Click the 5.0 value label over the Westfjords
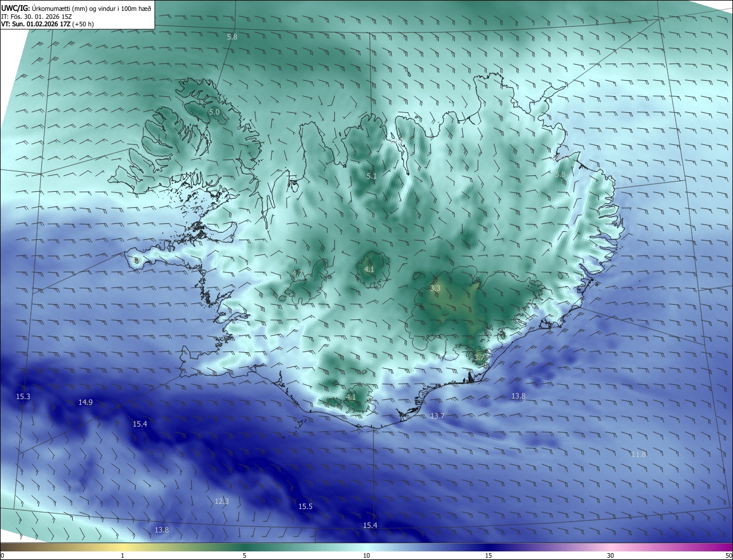This screenshot has height=560, width=733. pos(214,112)
